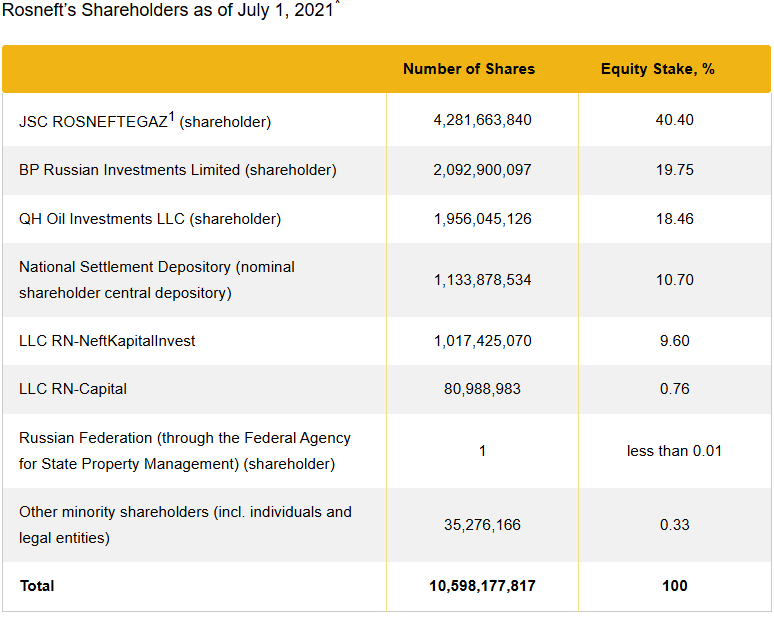Click the 'Rosneft's Shareholders' table title

tap(168, 13)
